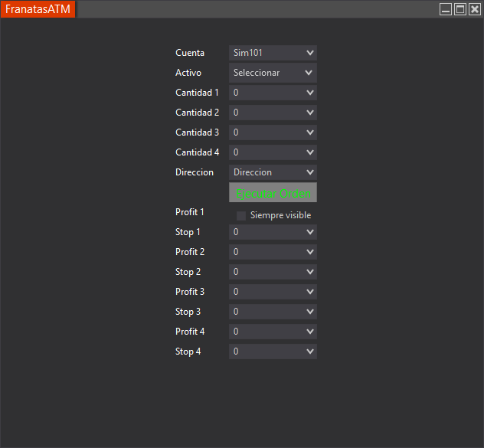Click the Cantidad 1 label
484x448 pixels.
point(197,93)
